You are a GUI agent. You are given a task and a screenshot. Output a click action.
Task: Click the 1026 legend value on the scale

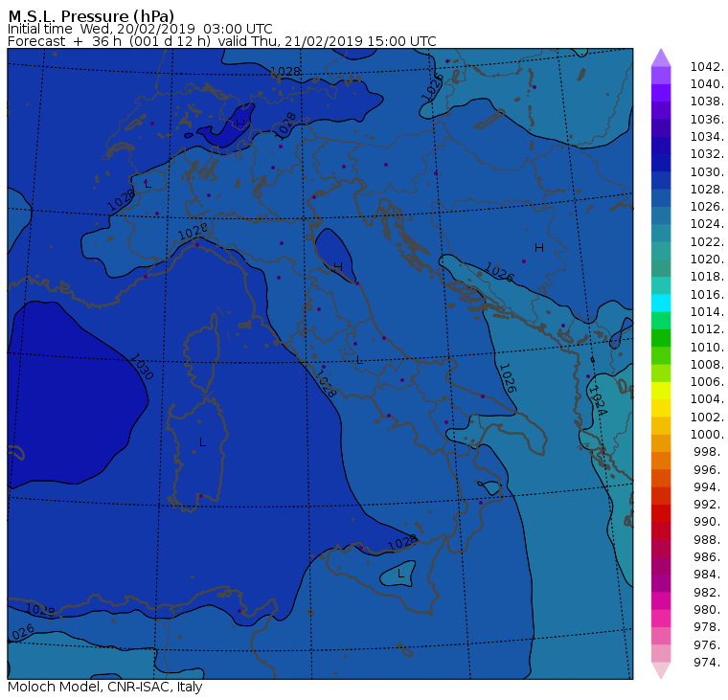(x=707, y=206)
